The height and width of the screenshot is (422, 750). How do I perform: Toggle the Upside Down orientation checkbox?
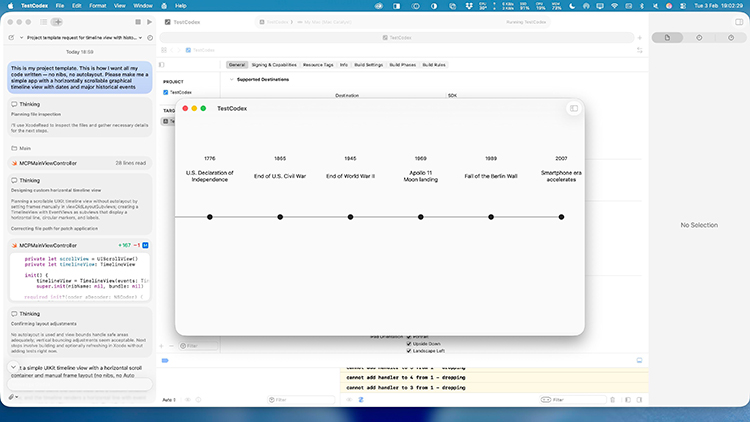click(x=409, y=343)
